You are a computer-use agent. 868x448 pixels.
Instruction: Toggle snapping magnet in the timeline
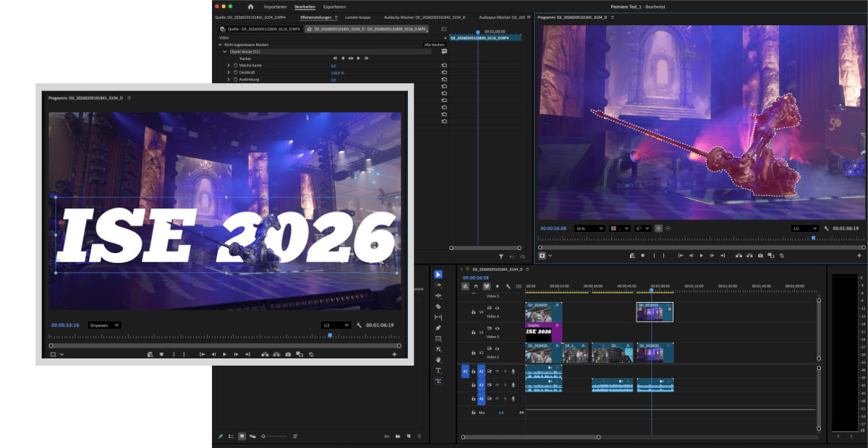(x=476, y=286)
